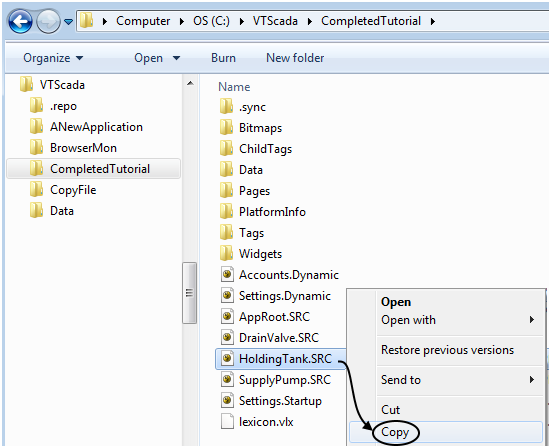The image size is (551, 448).
Task: Click the lexicon.vlx file icon
Action: 227,422
